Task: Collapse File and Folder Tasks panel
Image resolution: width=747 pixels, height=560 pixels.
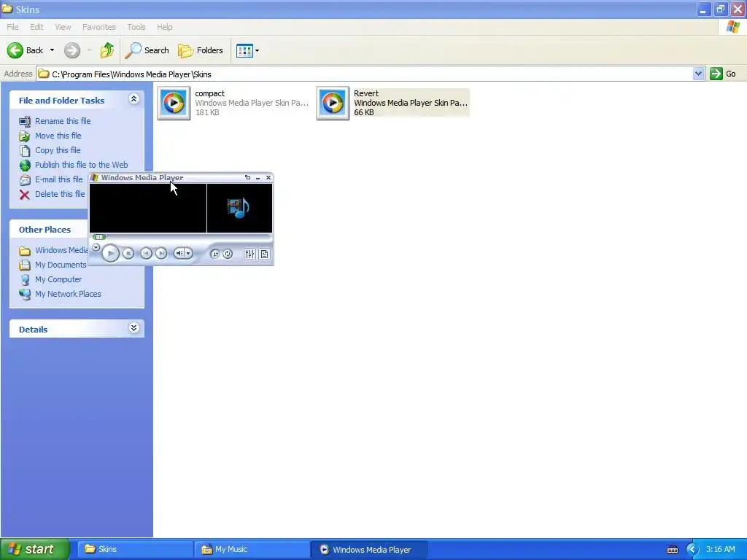Action: pyautogui.click(x=134, y=99)
